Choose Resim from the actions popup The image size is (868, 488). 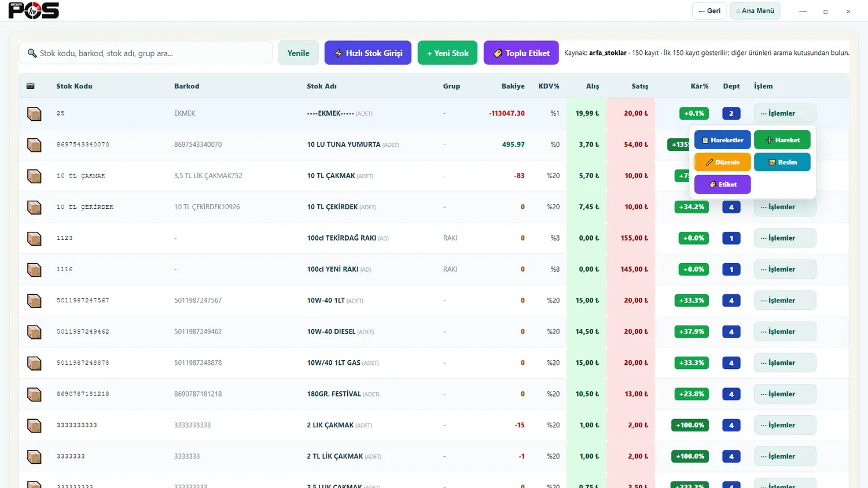(x=782, y=162)
